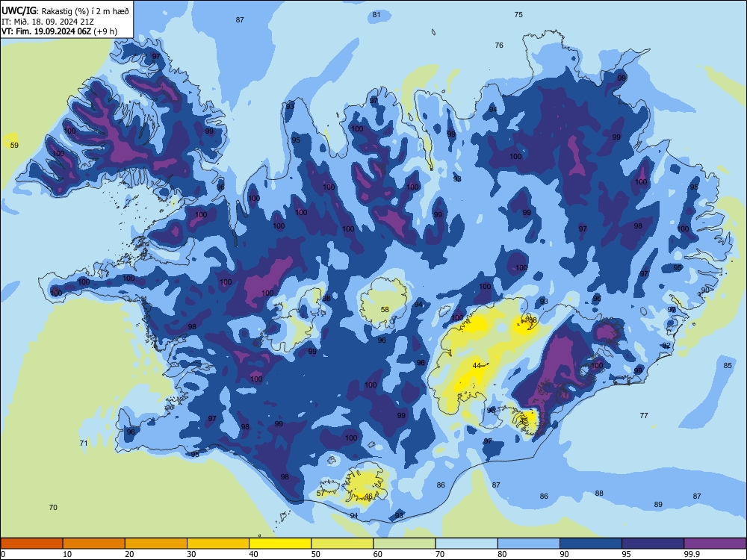Select the 'IT: Mið. 18. 09. 2024 21Z' line
The image size is (747, 560).
click(x=48, y=22)
